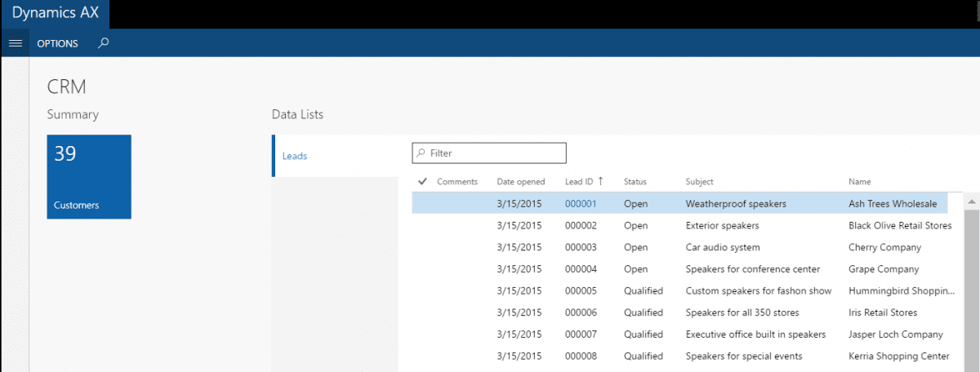Click inside the Filter input field
Viewport: 980px width, 372px height.
495,153
